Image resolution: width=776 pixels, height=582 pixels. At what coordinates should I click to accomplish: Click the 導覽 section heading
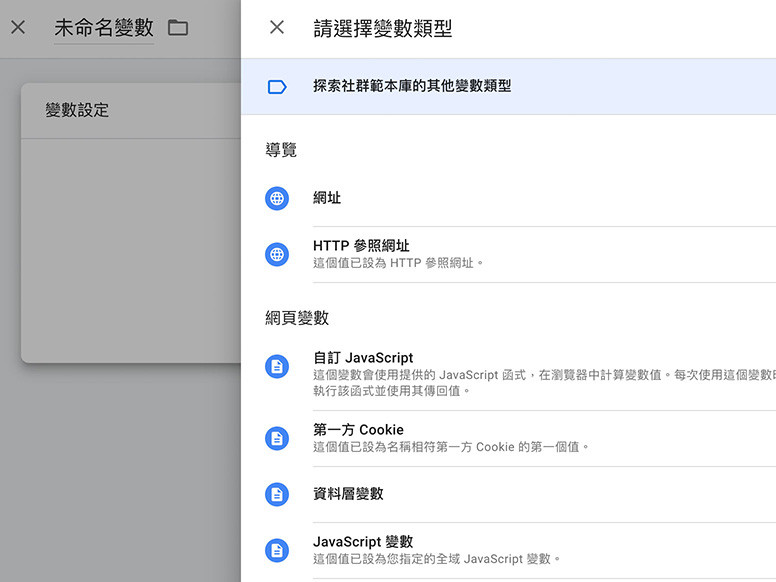point(281,149)
